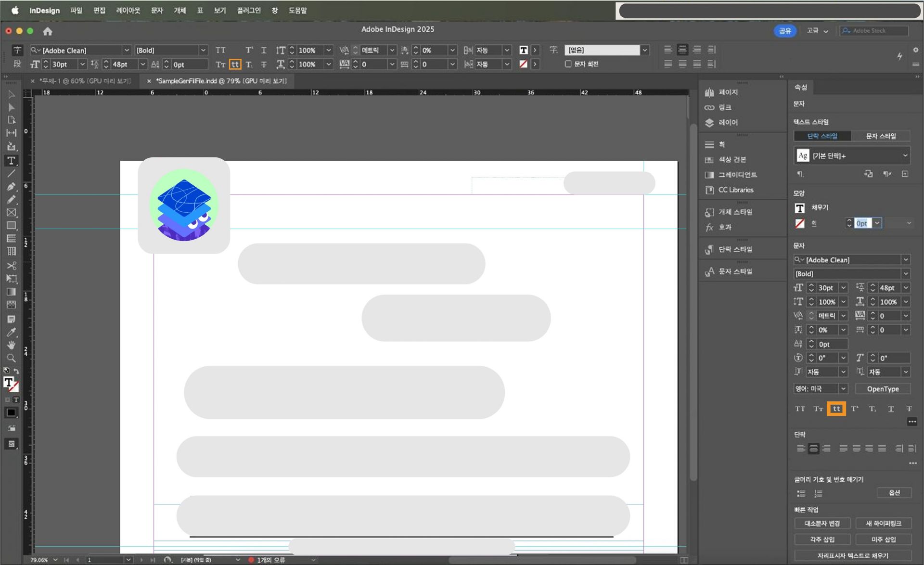Open the 레이아웃 menu

tap(128, 11)
